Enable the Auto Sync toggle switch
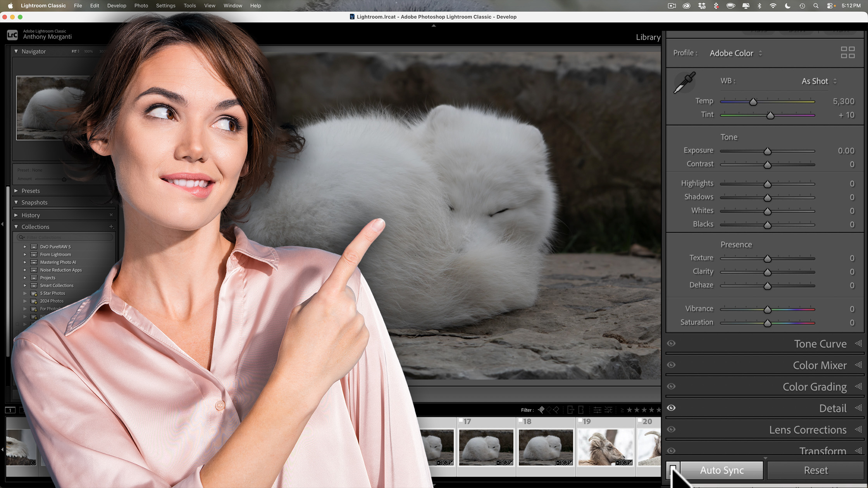Viewport: 868px width, 488px height. pyautogui.click(x=673, y=470)
